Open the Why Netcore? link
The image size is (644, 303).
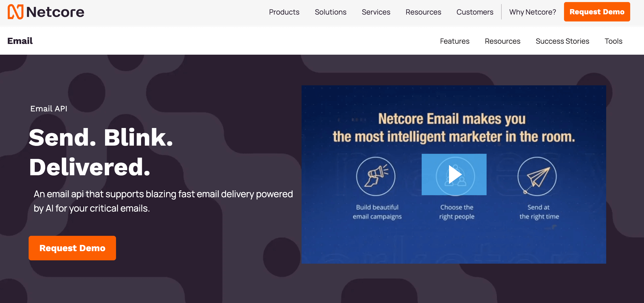coord(533,12)
